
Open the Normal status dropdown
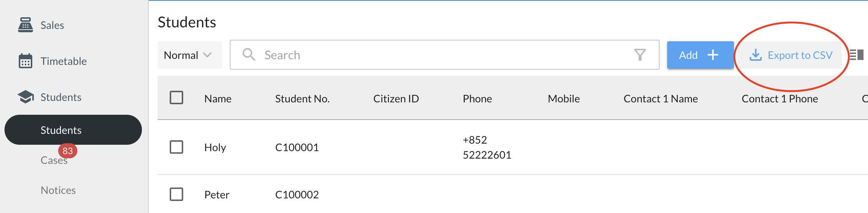click(x=189, y=55)
